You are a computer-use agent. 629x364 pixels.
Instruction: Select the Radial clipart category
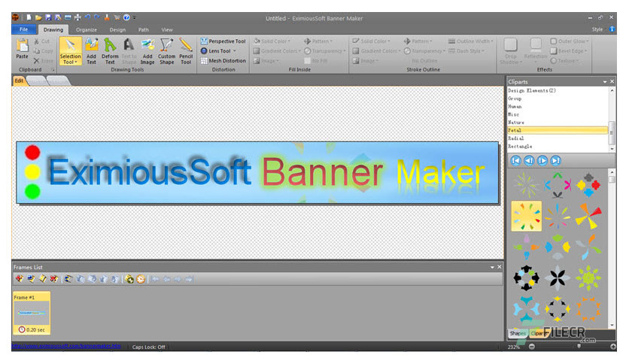tap(558, 138)
